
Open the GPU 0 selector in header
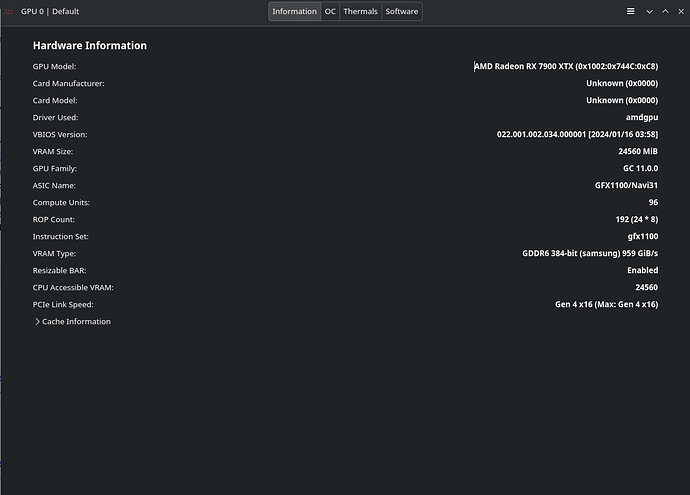(50, 11)
